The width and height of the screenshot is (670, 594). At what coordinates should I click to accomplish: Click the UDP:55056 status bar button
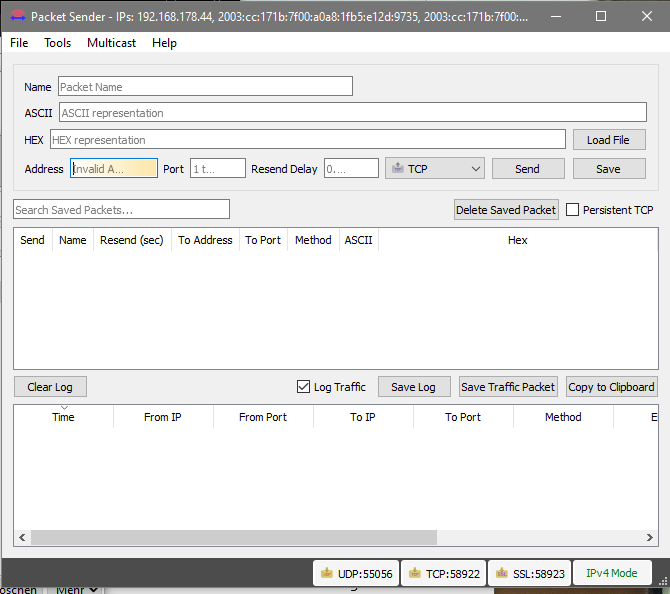[x=356, y=573]
